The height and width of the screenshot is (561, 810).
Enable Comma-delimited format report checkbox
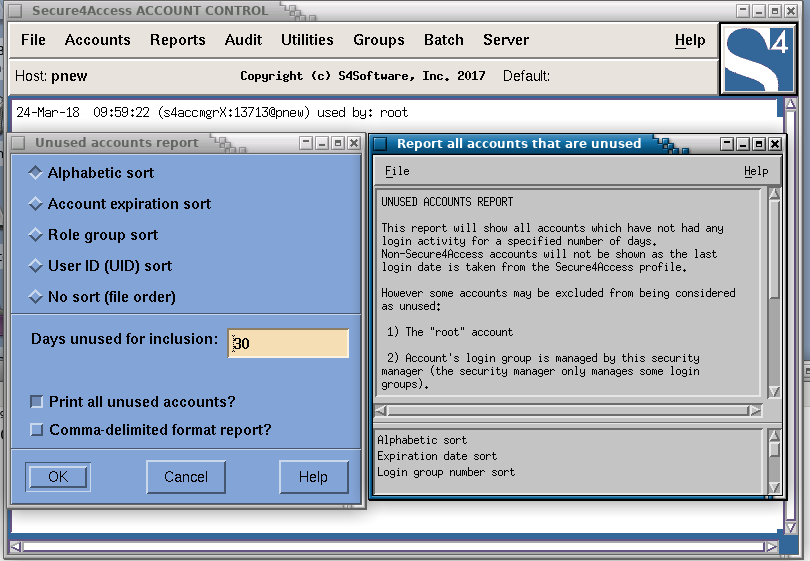[37, 429]
